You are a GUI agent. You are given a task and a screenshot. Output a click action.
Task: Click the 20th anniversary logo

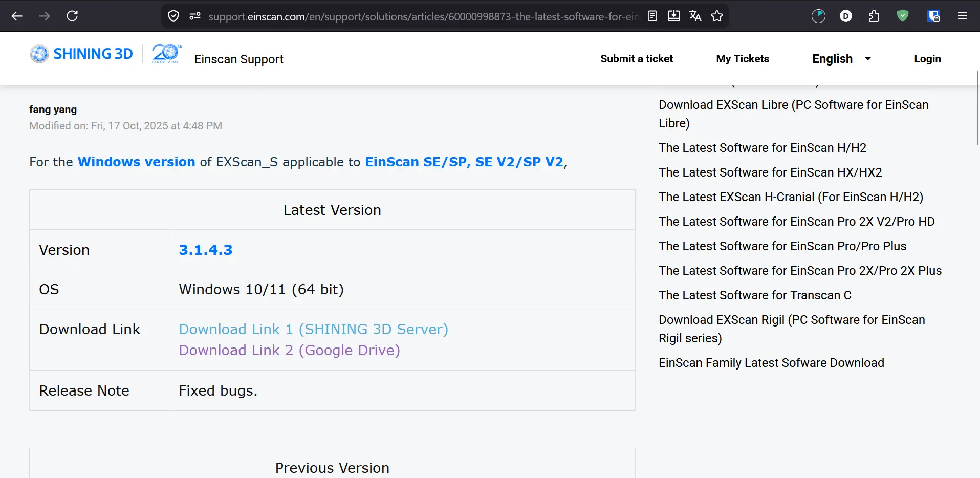point(166,54)
